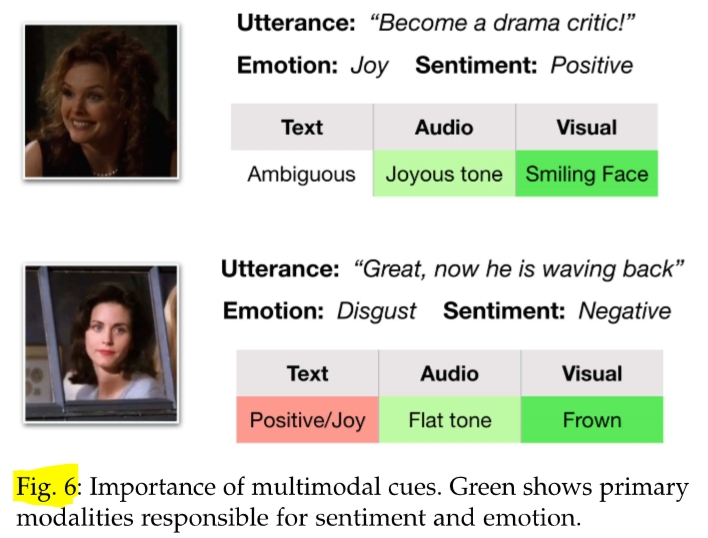Click the Smiling Face green cell

coord(587,174)
